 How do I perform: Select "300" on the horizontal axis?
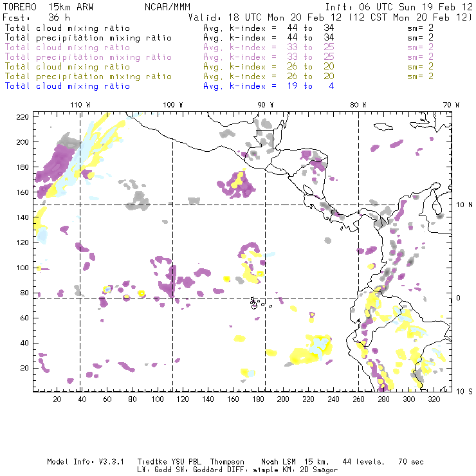click(x=409, y=399)
